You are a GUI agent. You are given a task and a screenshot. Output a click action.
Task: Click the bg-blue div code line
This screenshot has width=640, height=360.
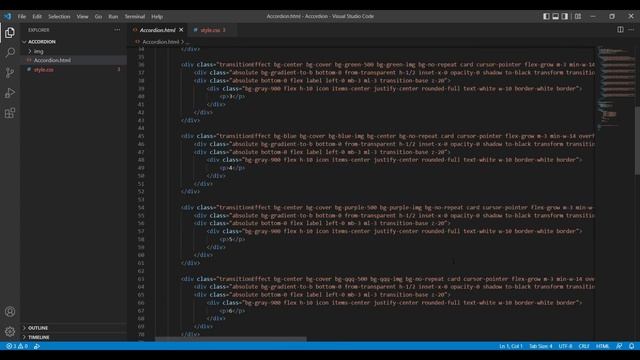click(387, 136)
